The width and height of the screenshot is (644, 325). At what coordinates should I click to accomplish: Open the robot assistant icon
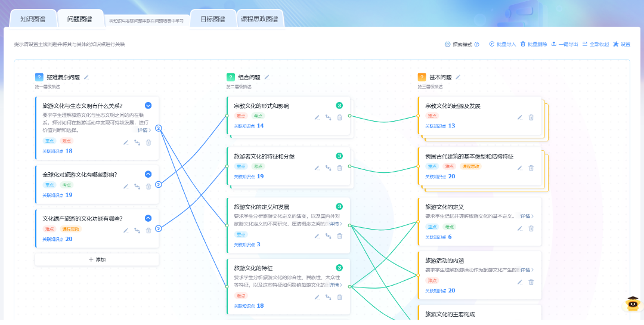[631, 304]
